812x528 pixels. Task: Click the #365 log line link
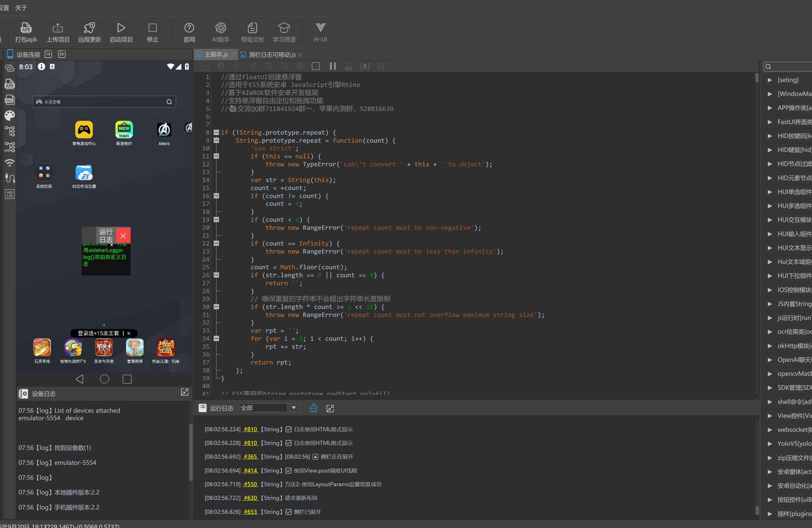pos(250,456)
